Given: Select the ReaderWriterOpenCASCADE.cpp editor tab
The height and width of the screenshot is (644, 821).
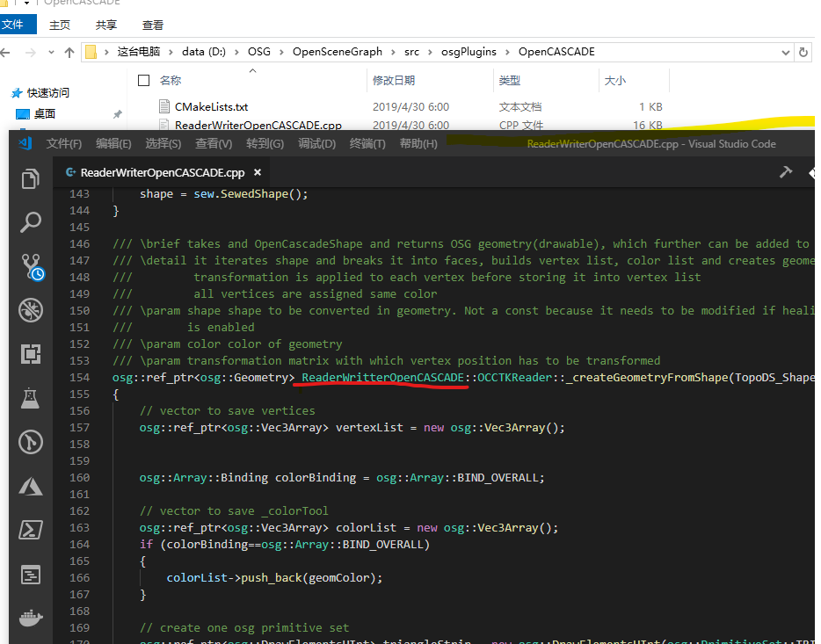Looking at the screenshot, I should [163, 172].
